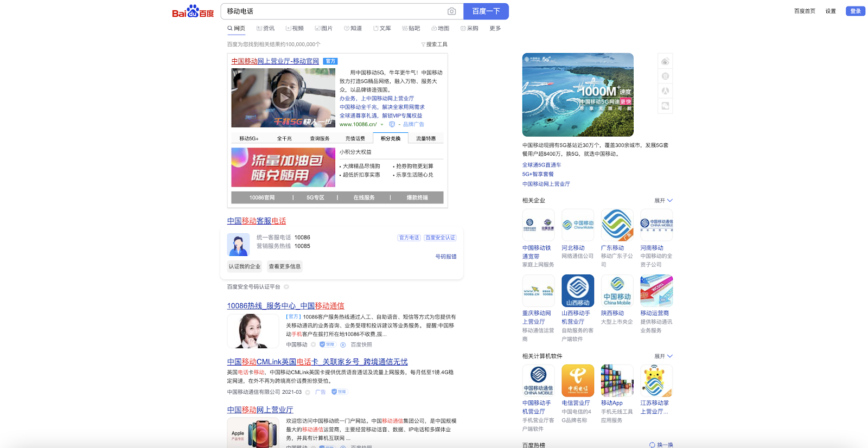Screen dimensions: 868x448
Task: Open the 陕西移动 logo icon
Action: pos(617,291)
